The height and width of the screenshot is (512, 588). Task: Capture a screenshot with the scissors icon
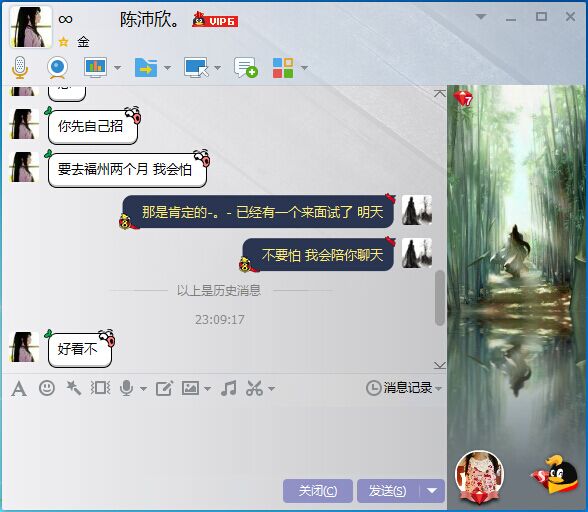tap(254, 388)
